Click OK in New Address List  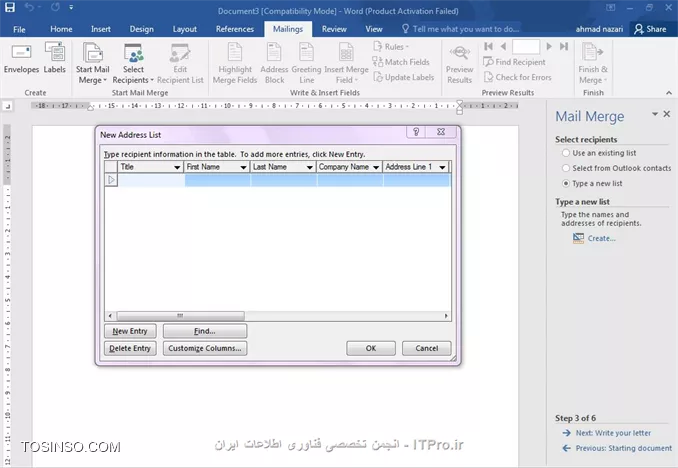point(371,348)
